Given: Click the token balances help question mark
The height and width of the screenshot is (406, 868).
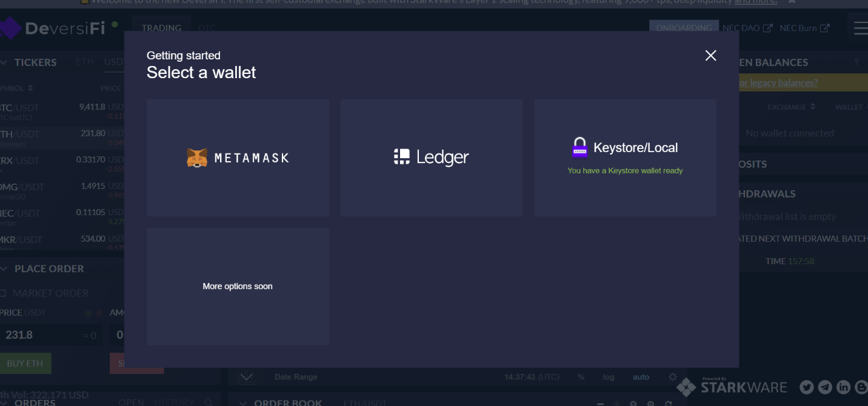Looking at the screenshot, I should coord(856,62).
